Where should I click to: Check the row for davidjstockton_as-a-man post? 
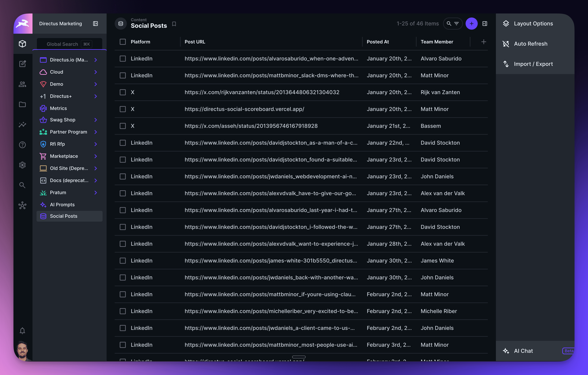123,143
